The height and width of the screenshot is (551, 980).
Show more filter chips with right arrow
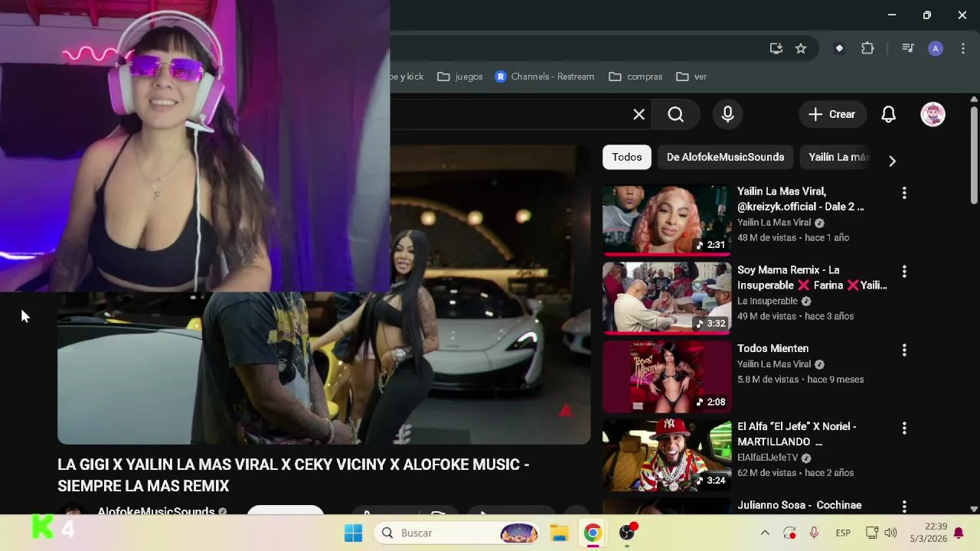pos(892,161)
